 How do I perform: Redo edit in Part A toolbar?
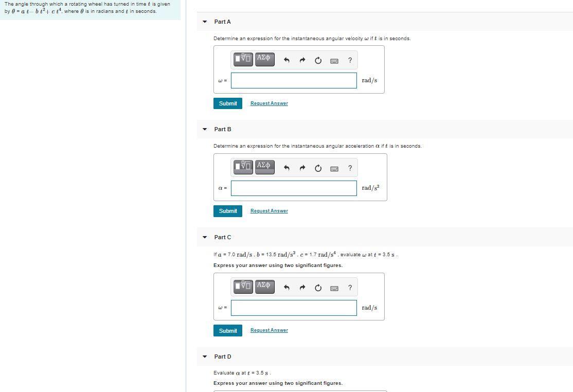(x=302, y=60)
